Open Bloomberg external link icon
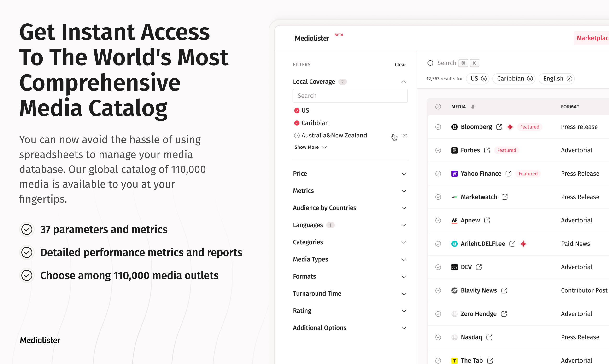Image resolution: width=609 pixels, height=364 pixels. point(499,127)
